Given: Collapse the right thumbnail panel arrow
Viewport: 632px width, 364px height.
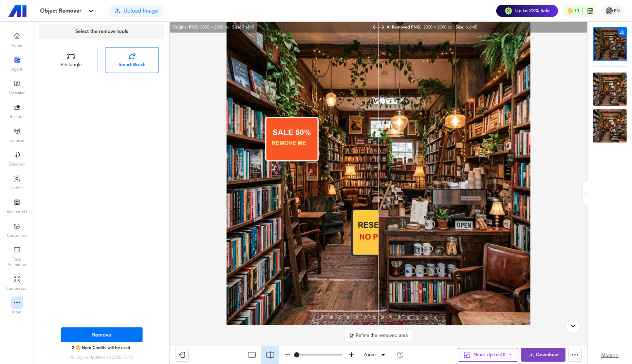Looking at the screenshot, I should tap(585, 193).
